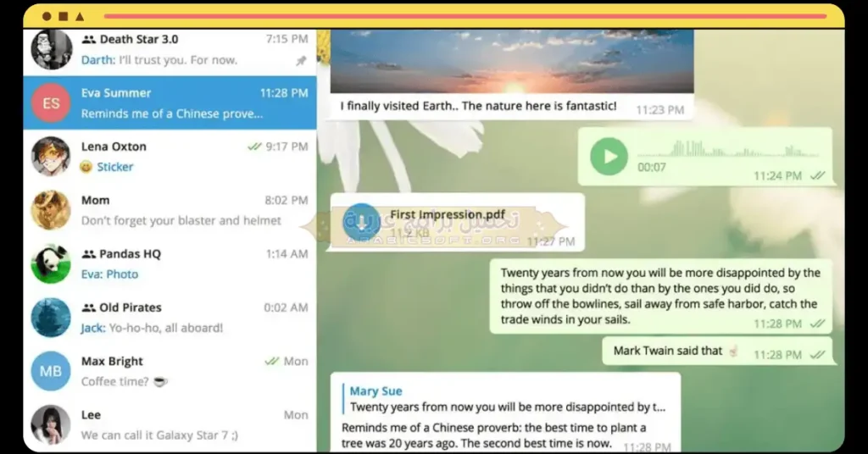Click 'Don't forget your blaster and helmet'

pos(181,220)
